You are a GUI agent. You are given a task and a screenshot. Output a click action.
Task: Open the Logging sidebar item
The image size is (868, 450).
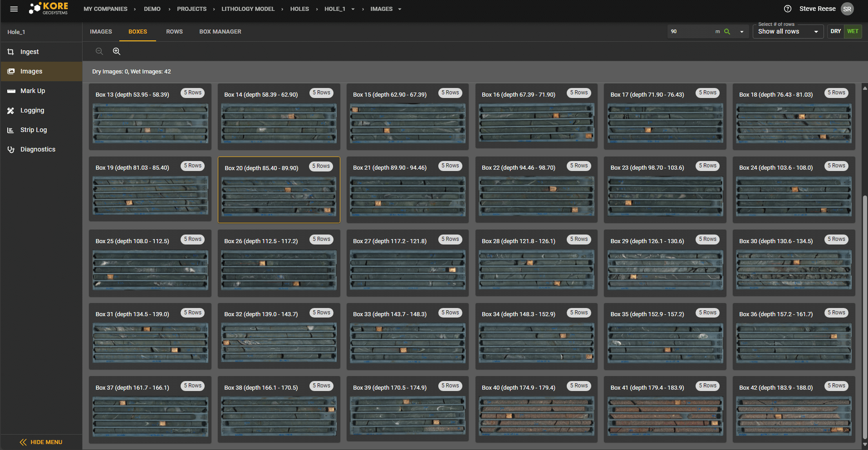41,111
